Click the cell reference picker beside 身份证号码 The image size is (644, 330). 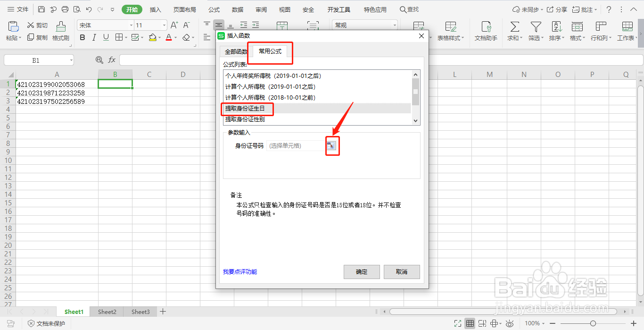tap(332, 145)
